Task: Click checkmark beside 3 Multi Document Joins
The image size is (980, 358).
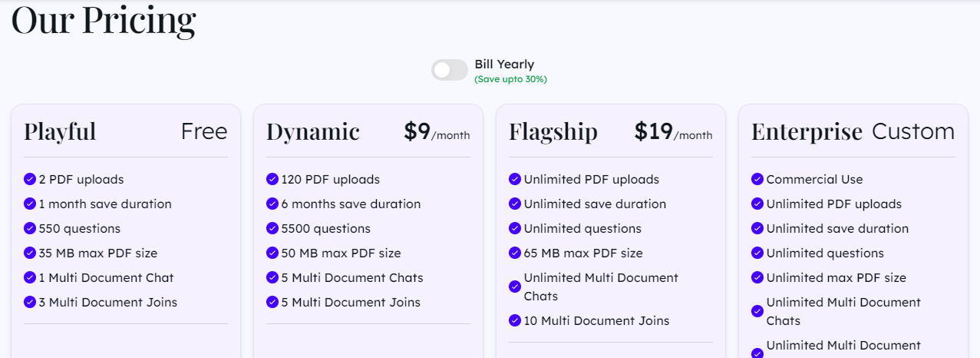Action: (30, 302)
